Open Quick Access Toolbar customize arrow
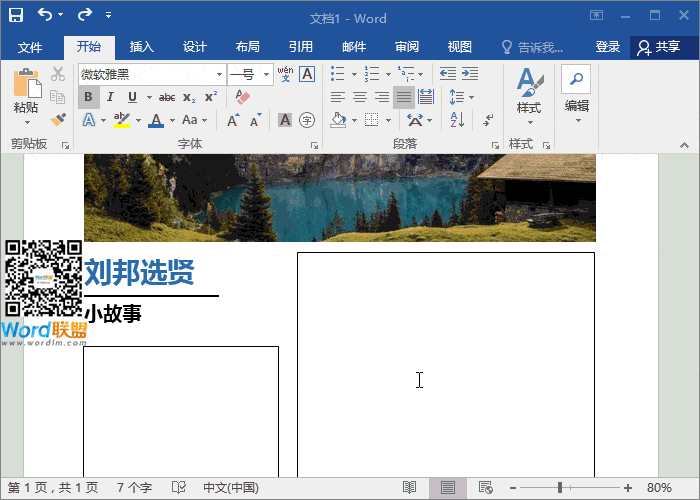Screen dimensions: 700x500 click(108, 15)
